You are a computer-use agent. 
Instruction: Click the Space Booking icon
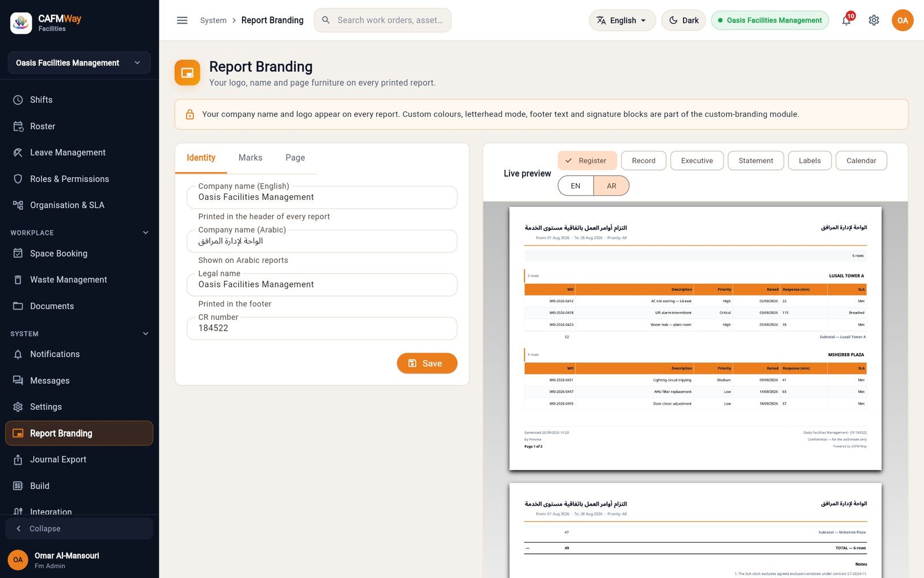click(x=18, y=253)
